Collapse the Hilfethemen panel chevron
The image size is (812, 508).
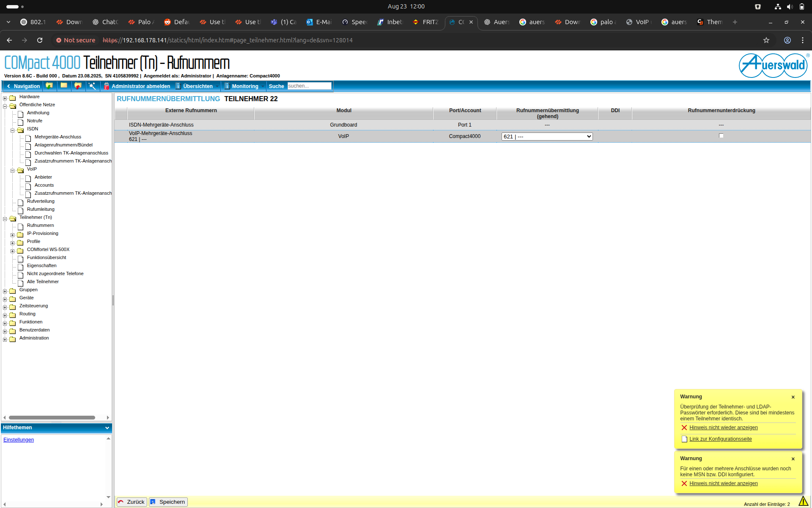point(107,428)
